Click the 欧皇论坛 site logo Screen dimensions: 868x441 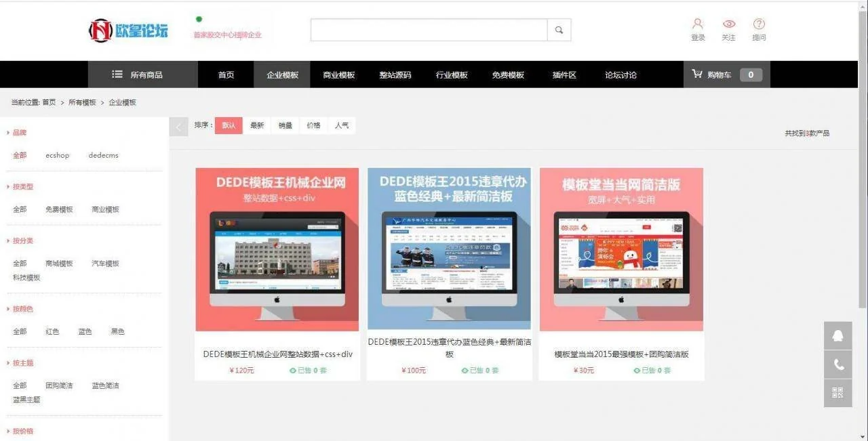coord(128,30)
